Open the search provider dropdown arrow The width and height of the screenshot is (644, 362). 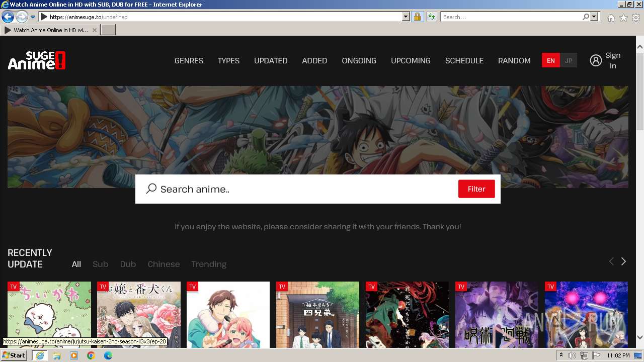[x=594, y=17]
